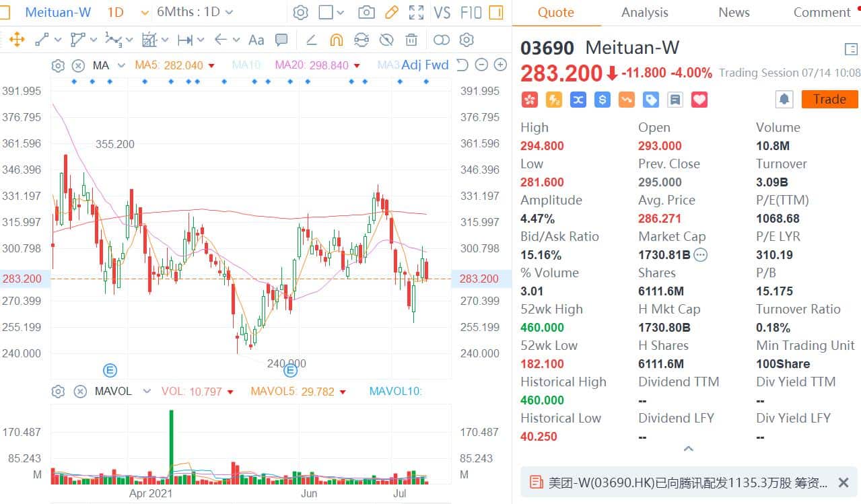Select the angle line tool
The image size is (861, 504).
click(x=311, y=40)
